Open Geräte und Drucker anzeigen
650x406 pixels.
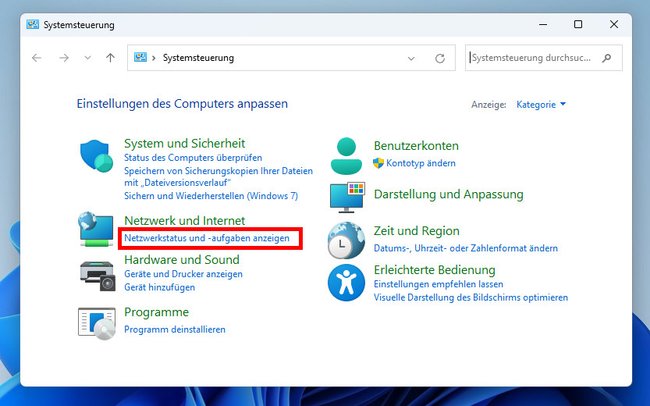tap(183, 274)
